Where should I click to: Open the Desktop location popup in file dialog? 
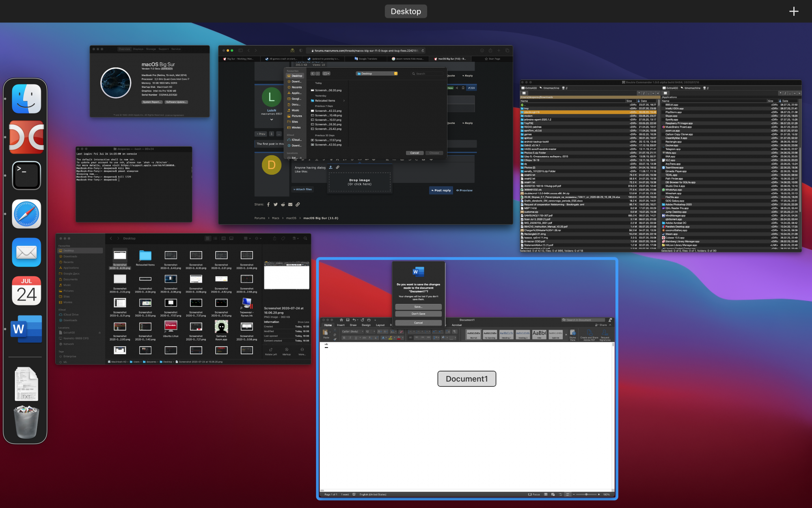(376, 74)
